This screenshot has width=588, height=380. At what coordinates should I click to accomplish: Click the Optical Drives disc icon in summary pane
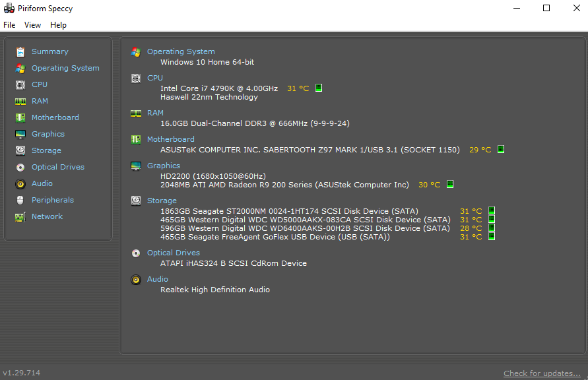click(x=136, y=253)
